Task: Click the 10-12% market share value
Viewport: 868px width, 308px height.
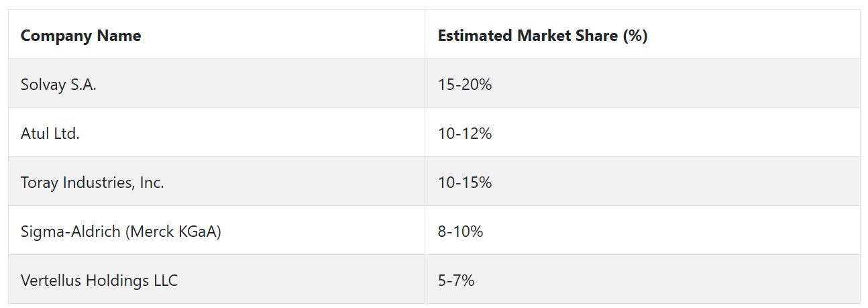Action: [x=465, y=134]
